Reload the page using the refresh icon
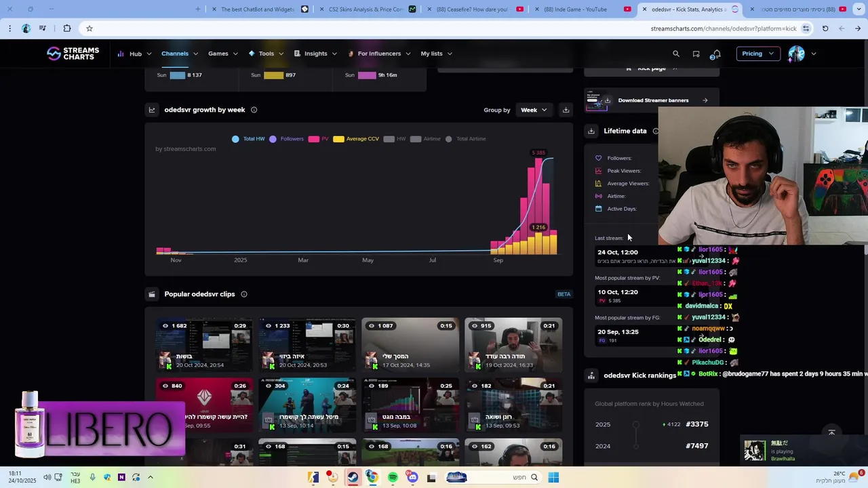 825,28
